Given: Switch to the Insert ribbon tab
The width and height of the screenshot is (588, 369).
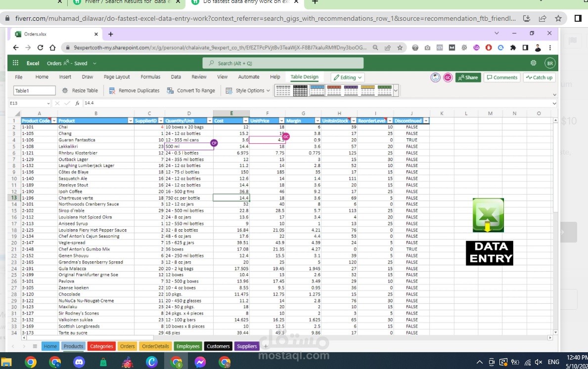Looking at the screenshot, I should click(x=65, y=77).
